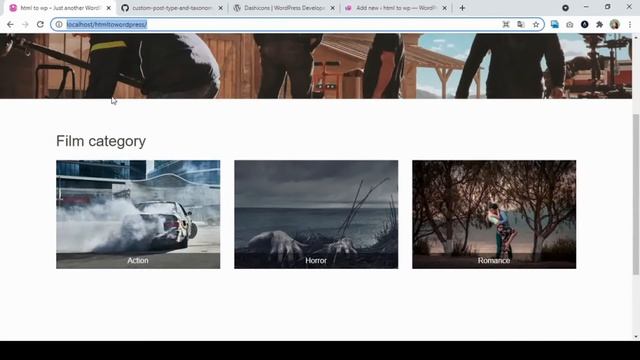640x360 pixels.
Task: Restore down the Chrome window
Action: pyautogui.click(x=608, y=7)
